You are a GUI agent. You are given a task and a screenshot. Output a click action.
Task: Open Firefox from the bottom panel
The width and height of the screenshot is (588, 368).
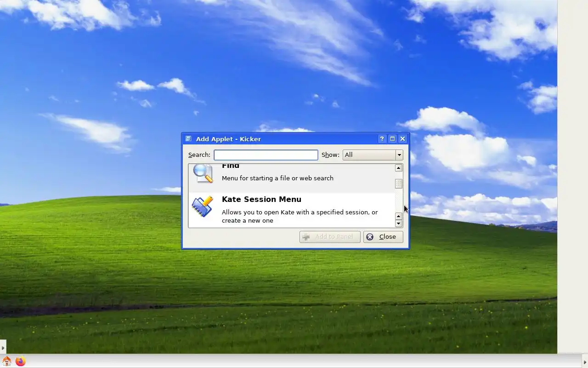pyautogui.click(x=20, y=361)
